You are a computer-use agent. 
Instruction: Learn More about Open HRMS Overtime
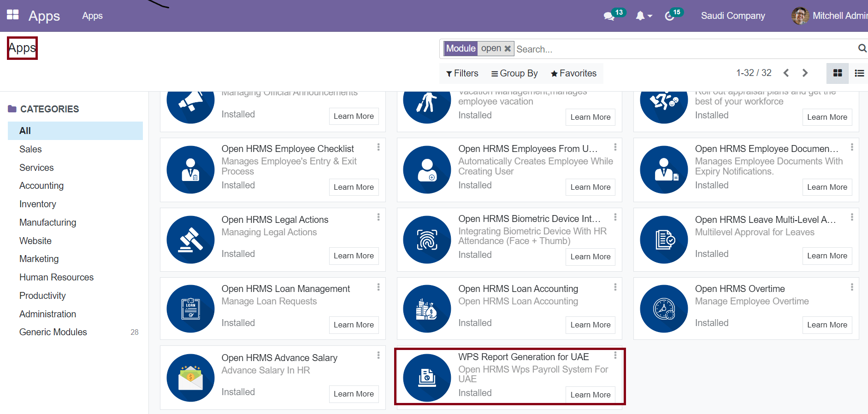pos(827,325)
